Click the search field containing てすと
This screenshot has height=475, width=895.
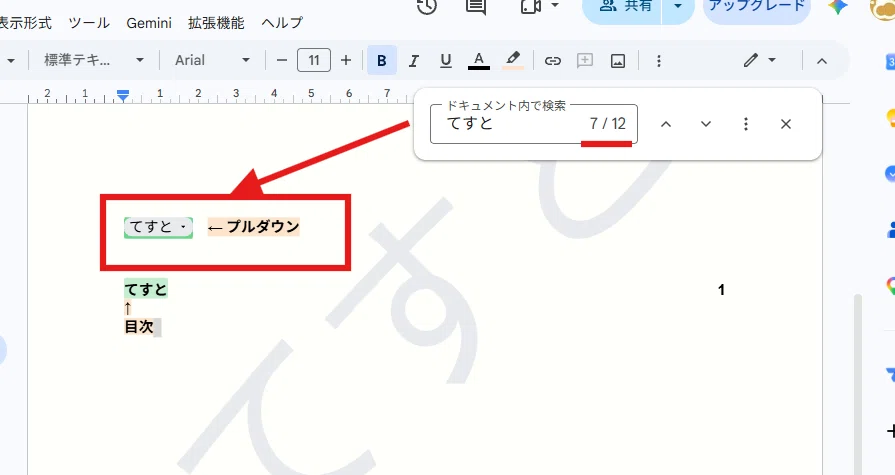(x=534, y=124)
